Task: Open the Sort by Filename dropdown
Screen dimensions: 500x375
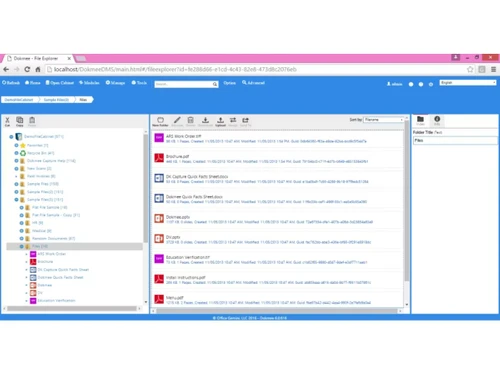Action: click(384, 119)
